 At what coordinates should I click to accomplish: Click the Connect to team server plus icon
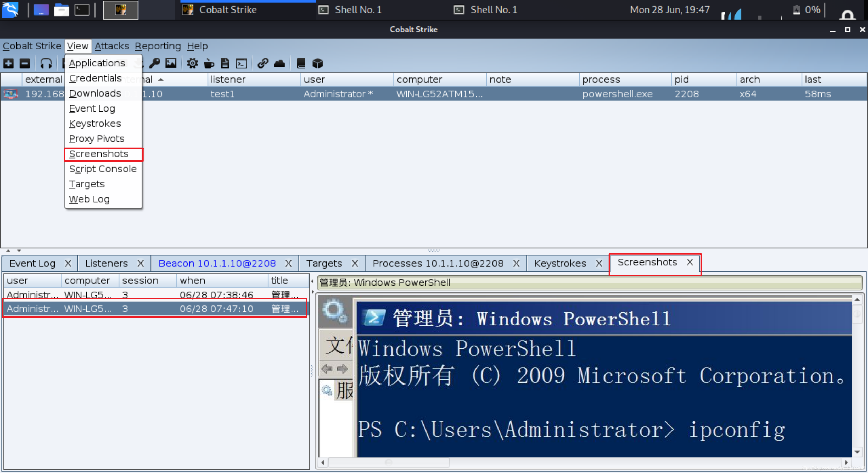coord(8,63)
